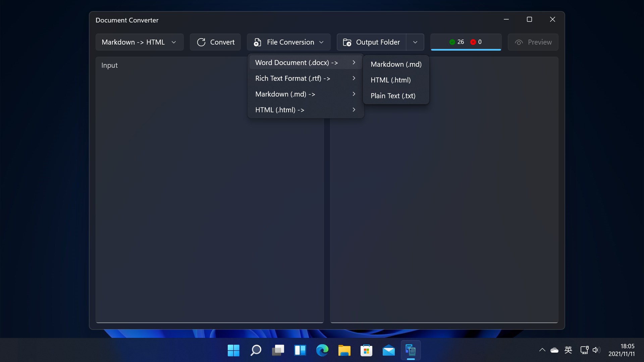The image size is (644, 362).
Task: Open the Mail app in taskbar
Action: 388,351
